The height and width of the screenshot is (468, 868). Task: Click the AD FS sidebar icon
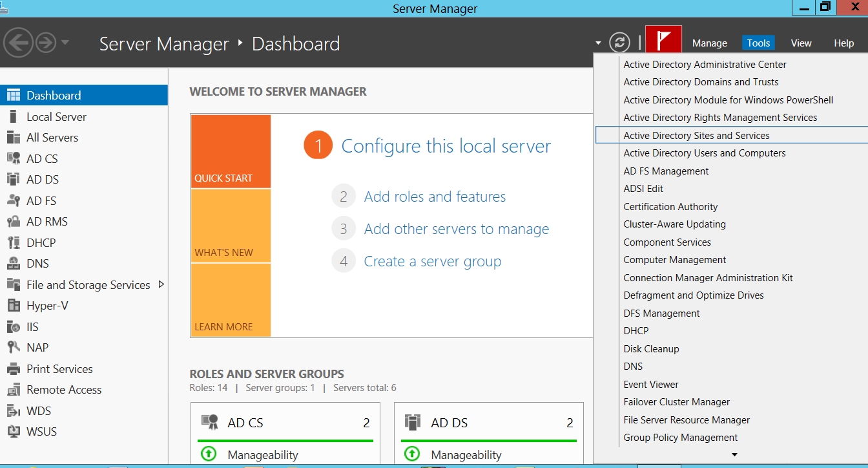point(14,201)
